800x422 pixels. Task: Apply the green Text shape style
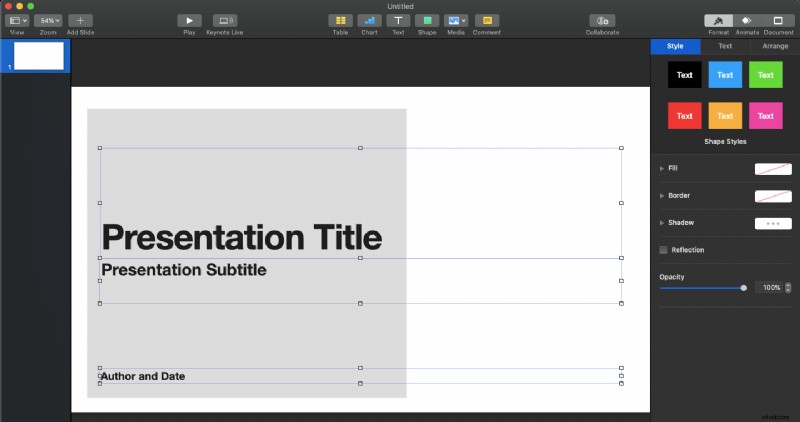coord(765,75)
